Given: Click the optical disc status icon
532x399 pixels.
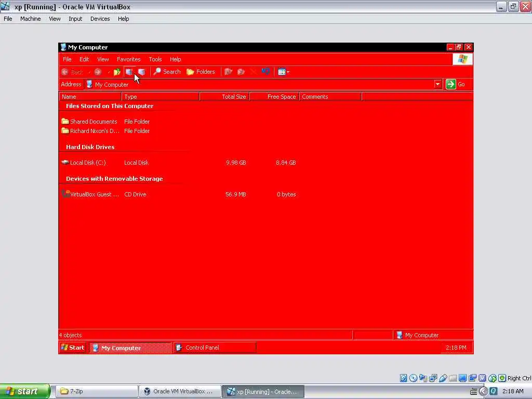Looking at the screenshot, I should pyautogui.click(x=413, y=378).
